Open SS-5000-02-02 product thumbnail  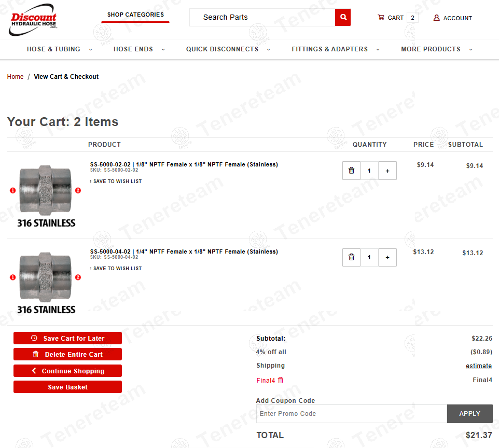[46, 195]
